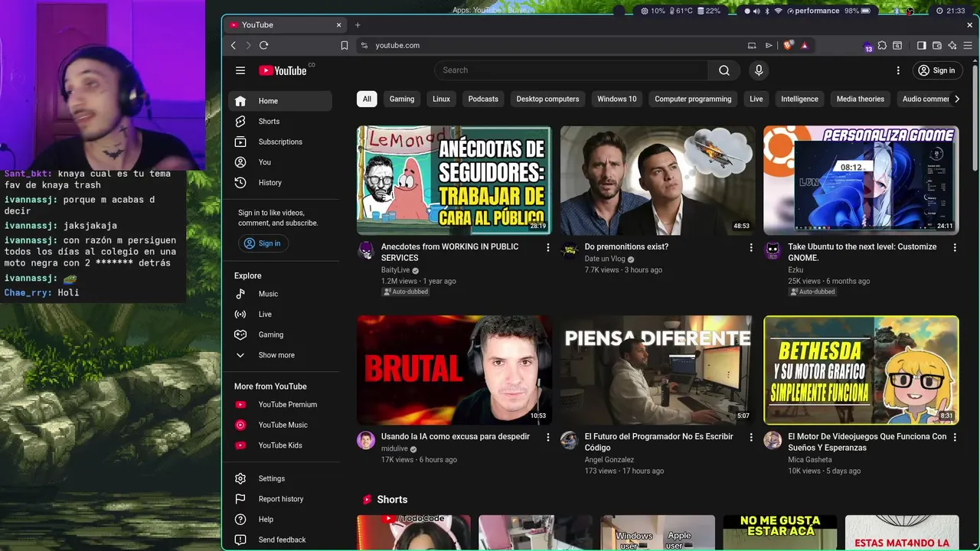Open Settings in sidebar
The height and width of the screenshot is (551, 980).
coord(279,478)
